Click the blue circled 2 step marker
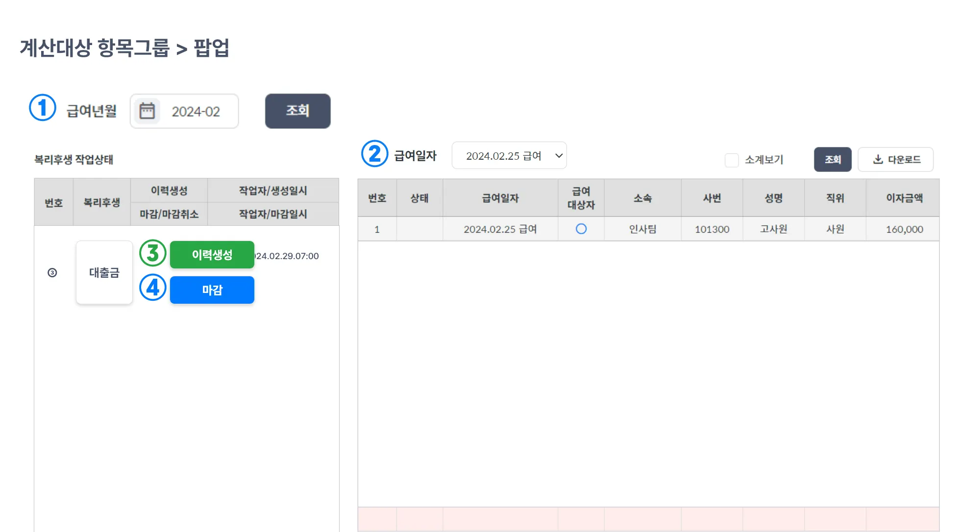The image size is (980, 532). pos(375,154)
